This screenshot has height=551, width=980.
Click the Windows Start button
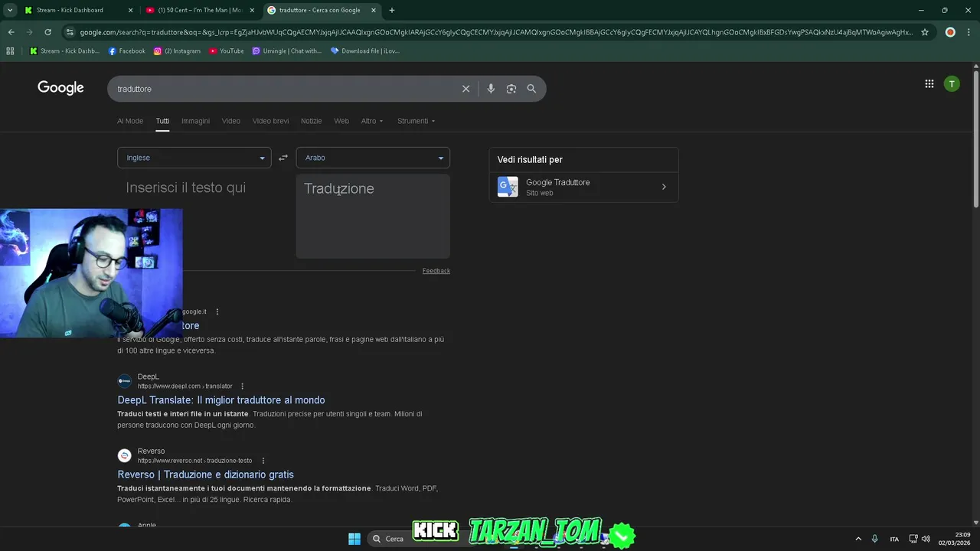point(354,539)
